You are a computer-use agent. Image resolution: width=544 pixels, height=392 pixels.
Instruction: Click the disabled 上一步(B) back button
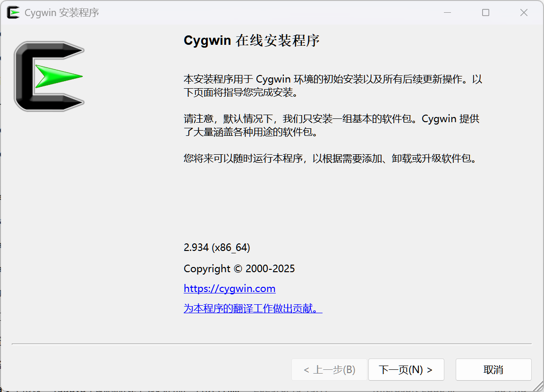point(329,369)
